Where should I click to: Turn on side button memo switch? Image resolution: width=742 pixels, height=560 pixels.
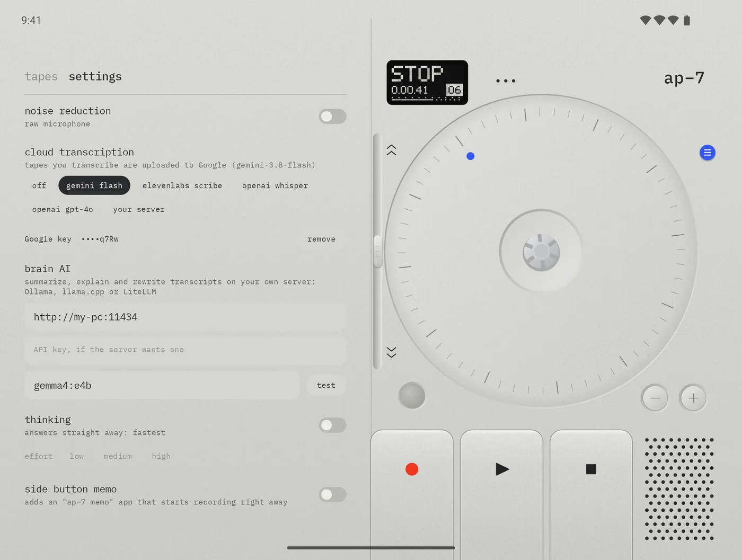(333, 495)
